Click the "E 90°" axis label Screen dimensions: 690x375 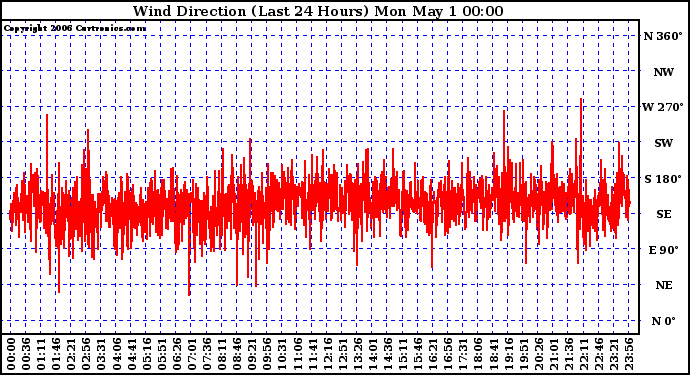pos(664,250)
